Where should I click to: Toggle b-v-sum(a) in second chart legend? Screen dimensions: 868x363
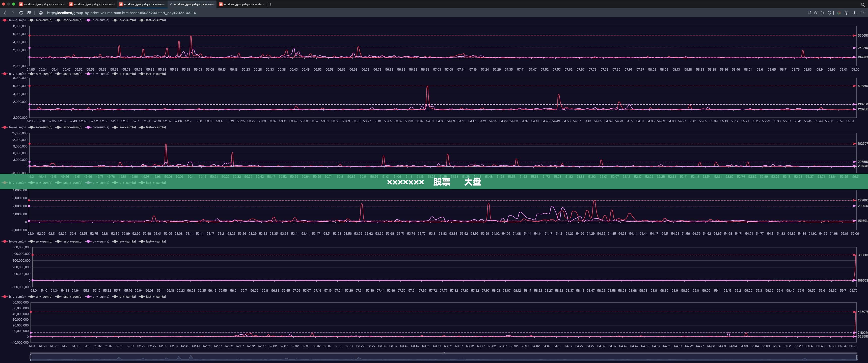97,74
